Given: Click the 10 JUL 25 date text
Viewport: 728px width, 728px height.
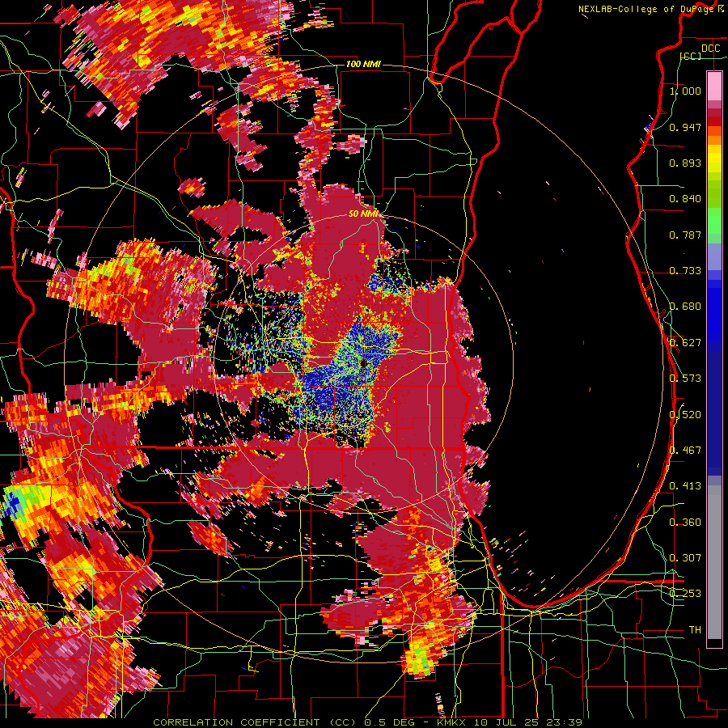Looking at the screenshot, I should [506, 722].
